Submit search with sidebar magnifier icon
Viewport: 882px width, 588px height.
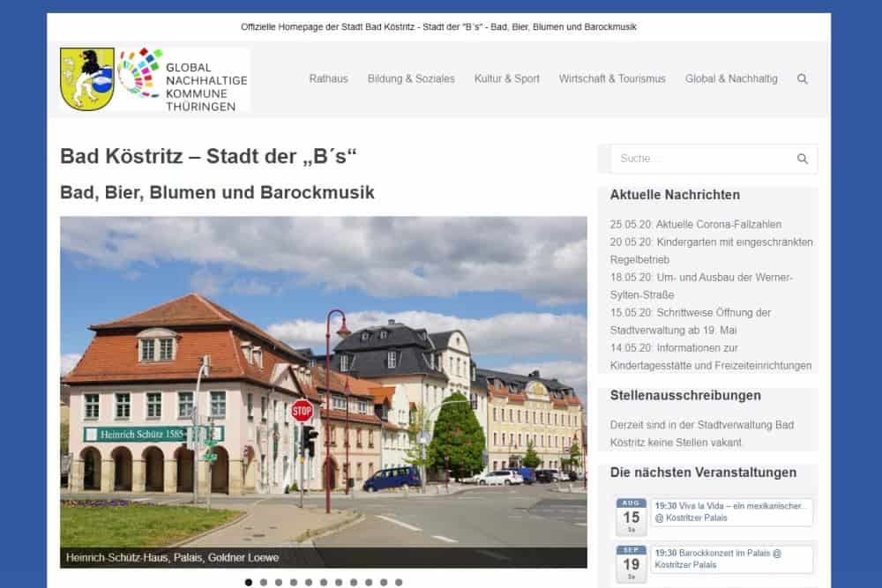pos(802,159)
